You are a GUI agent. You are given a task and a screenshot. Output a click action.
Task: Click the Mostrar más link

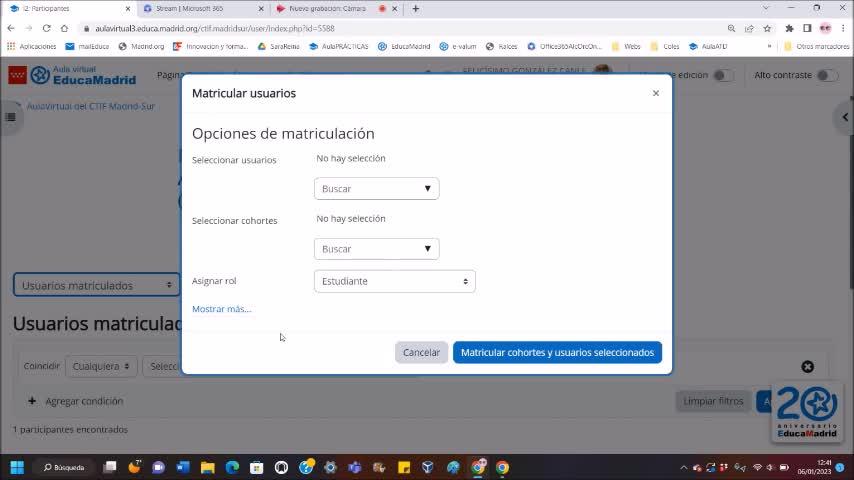[222, 309]
